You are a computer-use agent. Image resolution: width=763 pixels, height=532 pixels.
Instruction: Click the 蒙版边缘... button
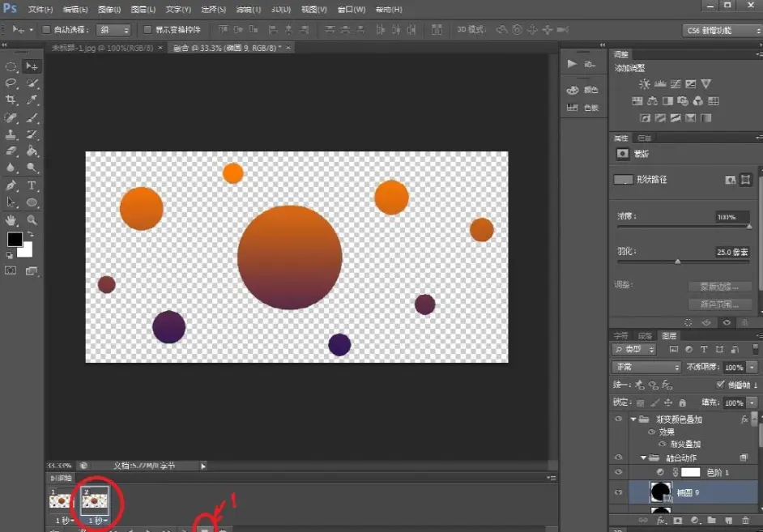(x=719, y=287)
